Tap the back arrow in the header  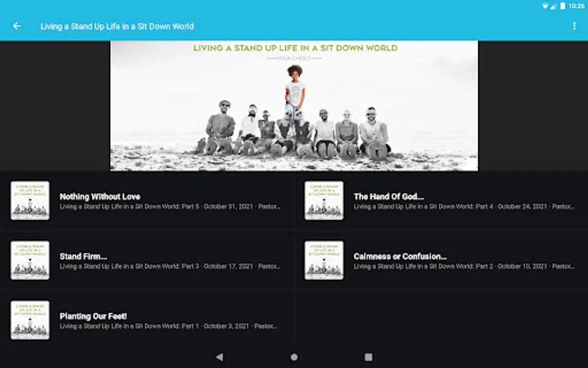coord(17,26)
